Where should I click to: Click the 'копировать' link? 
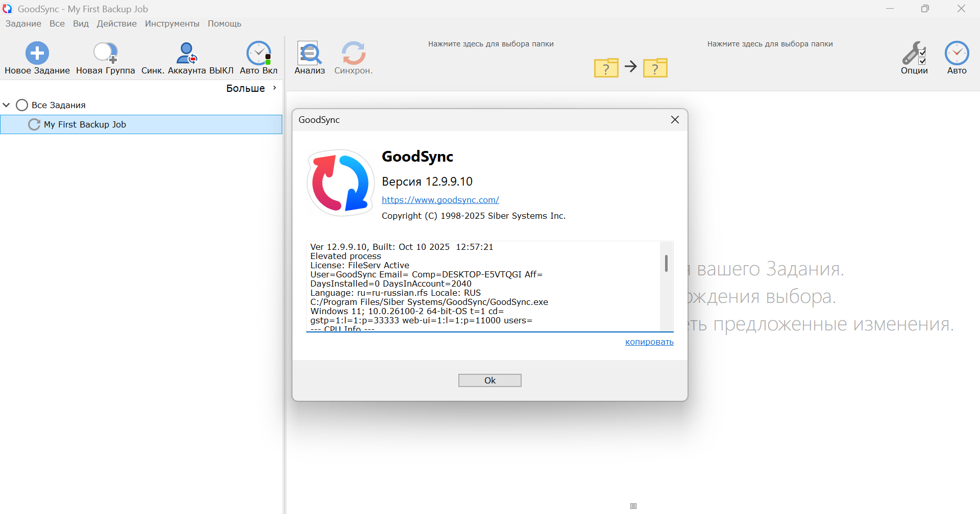coord(649,342)
